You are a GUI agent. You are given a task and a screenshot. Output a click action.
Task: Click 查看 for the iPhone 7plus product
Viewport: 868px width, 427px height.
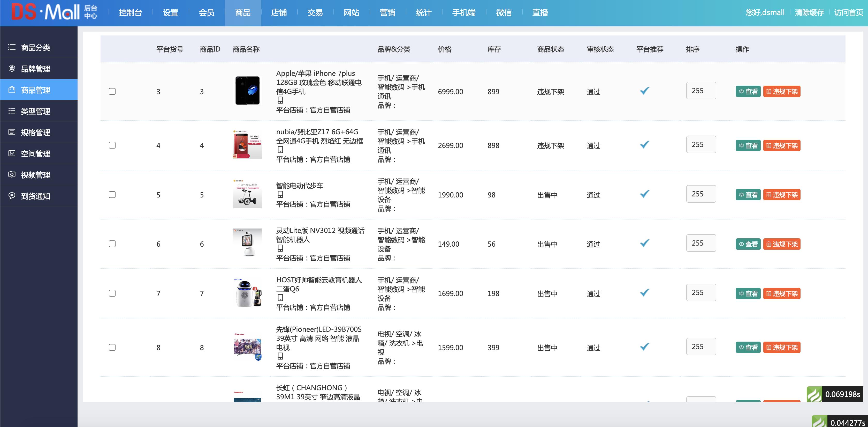pos(748,91)
